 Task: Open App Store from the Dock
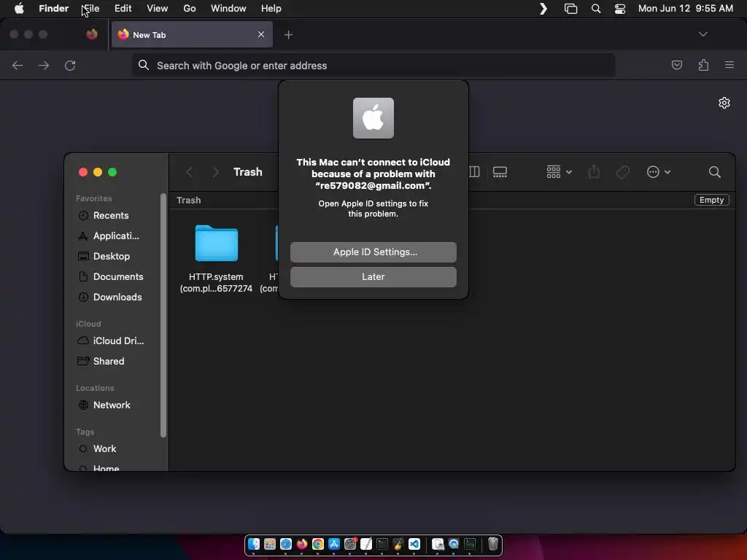[x=334, y=544]
